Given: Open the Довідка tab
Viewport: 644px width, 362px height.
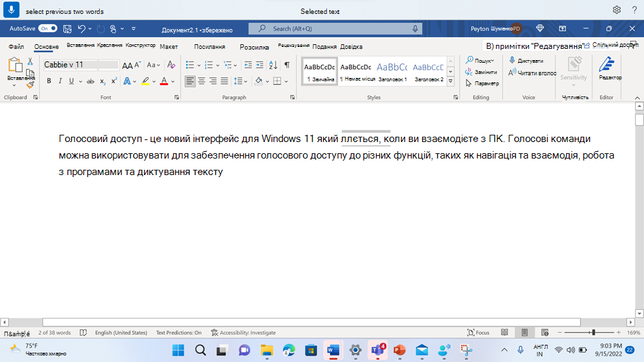Looking at the screenshot, I should coord(351,46).
